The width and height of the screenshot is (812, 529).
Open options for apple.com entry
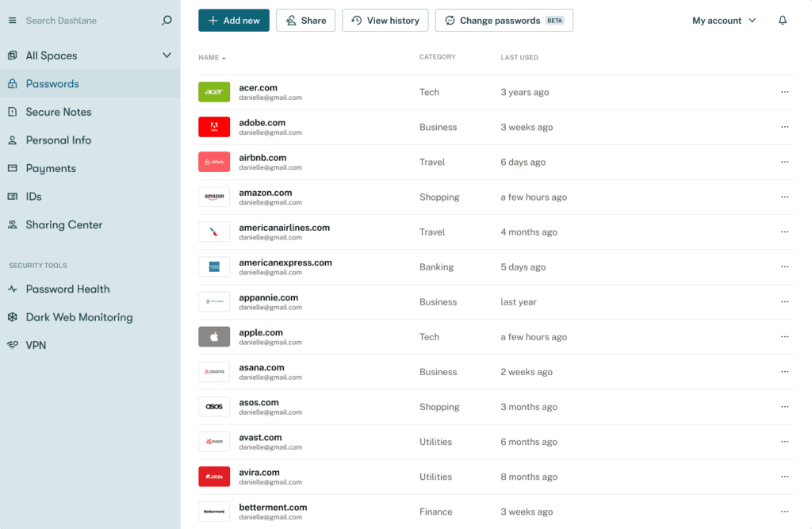pos(785,336)
